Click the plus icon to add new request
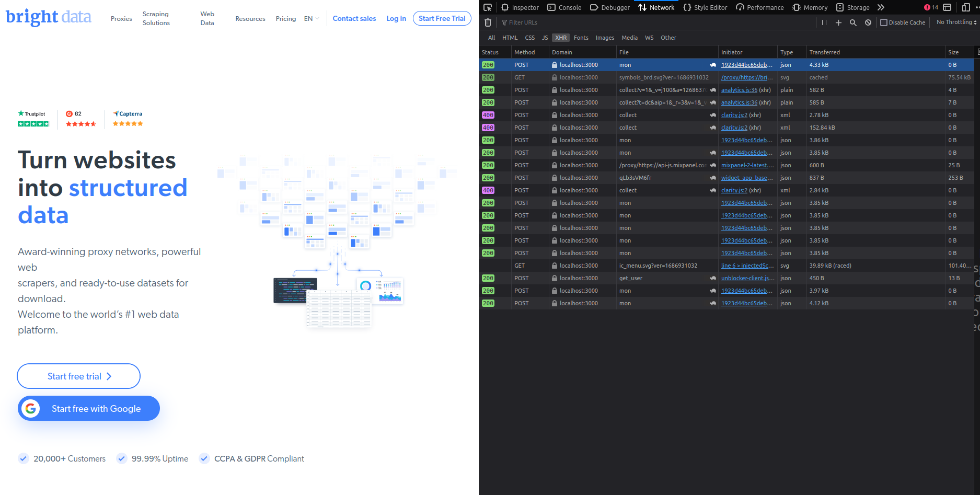Screen dimensions: 980x495 [838, 22]
